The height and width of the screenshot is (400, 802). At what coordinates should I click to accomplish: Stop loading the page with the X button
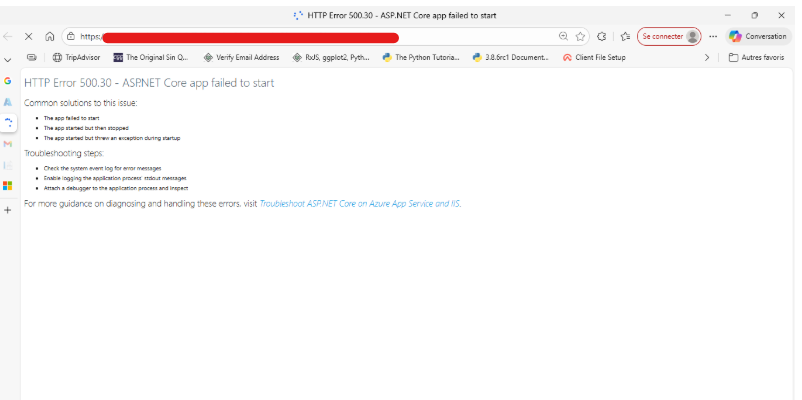tap(29, 36)
